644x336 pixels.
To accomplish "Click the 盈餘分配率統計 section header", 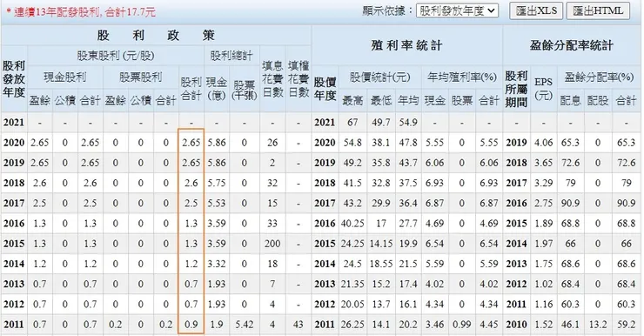I will (571, 45).
